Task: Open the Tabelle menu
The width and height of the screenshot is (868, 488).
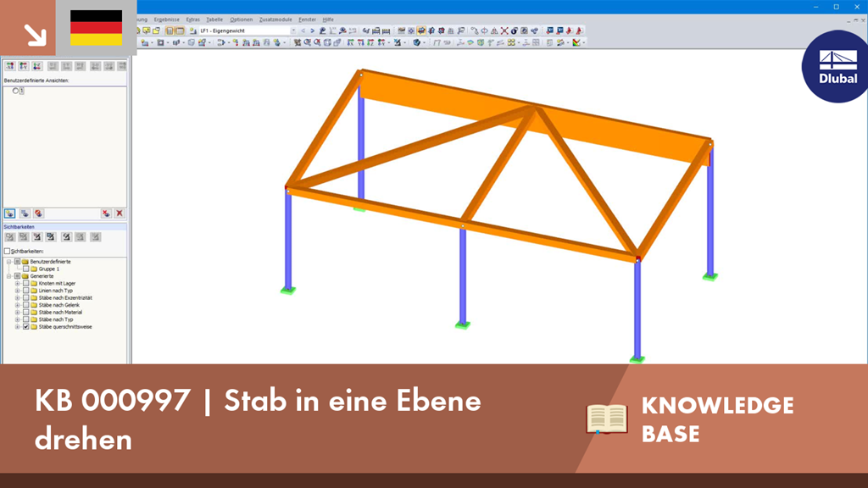Action: pos(214,19)
